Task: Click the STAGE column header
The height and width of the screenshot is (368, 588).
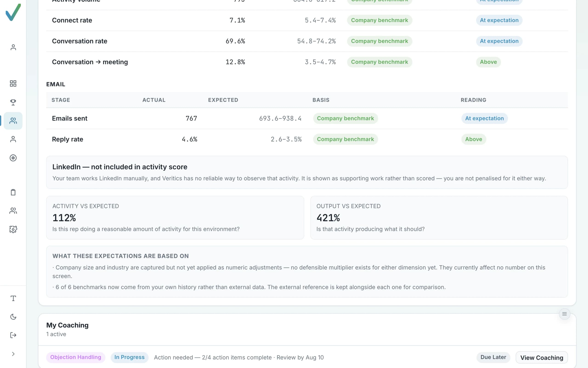Action: 61,100
